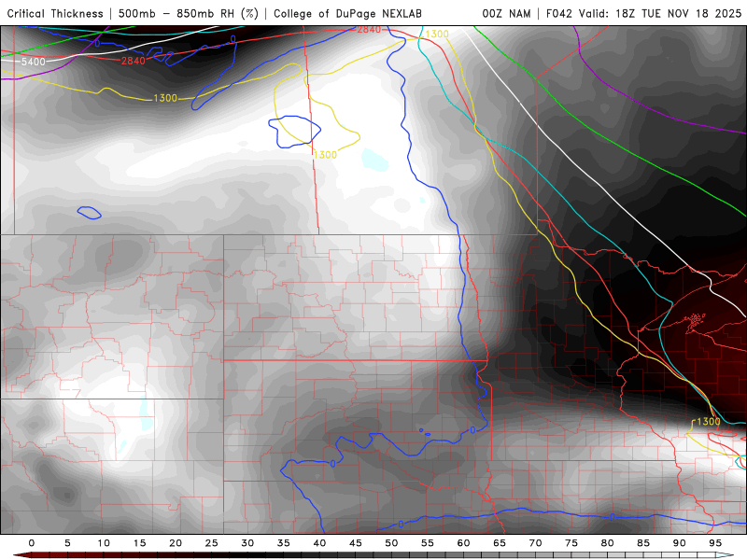The height and width of the screenshot is (560, 747).
Task: Click the colorbar tick label "5"
Action: pyautogui.click(x=67, y=543)
